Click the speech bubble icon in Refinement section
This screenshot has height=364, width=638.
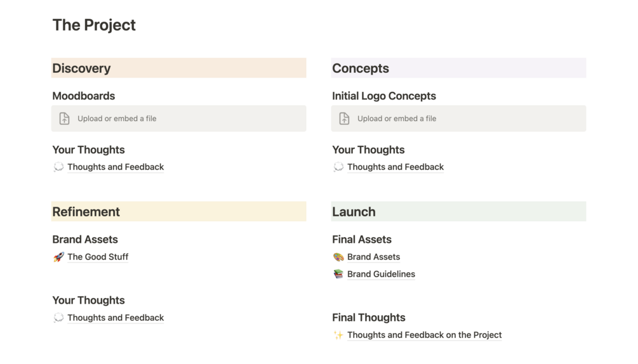[58, 318]
